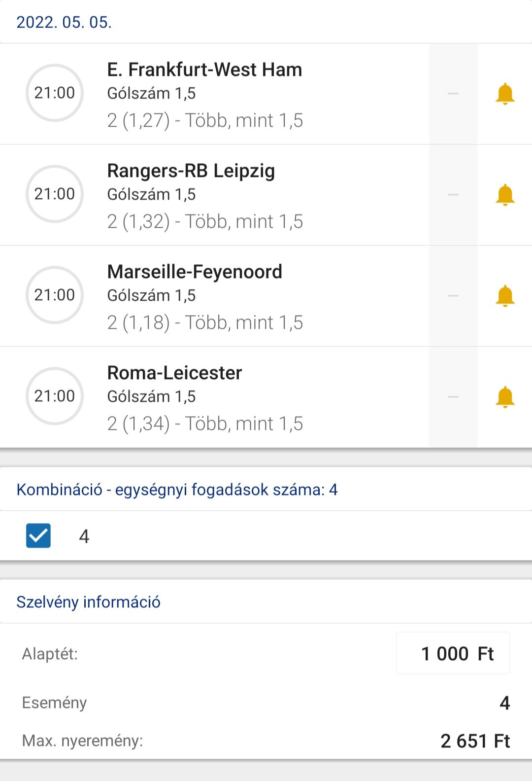
Task: Uncheck the 4-fold combination checkbox
Action: coord(38,535)
